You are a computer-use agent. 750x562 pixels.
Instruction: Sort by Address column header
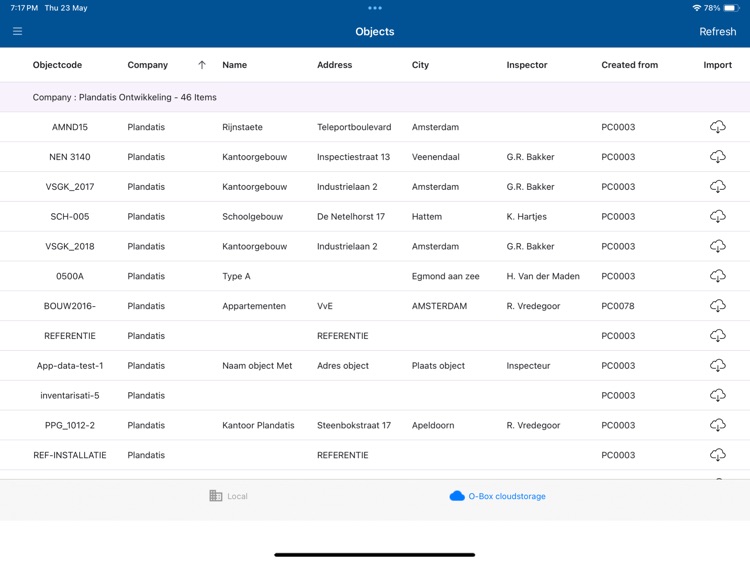[x=334, y=65]
